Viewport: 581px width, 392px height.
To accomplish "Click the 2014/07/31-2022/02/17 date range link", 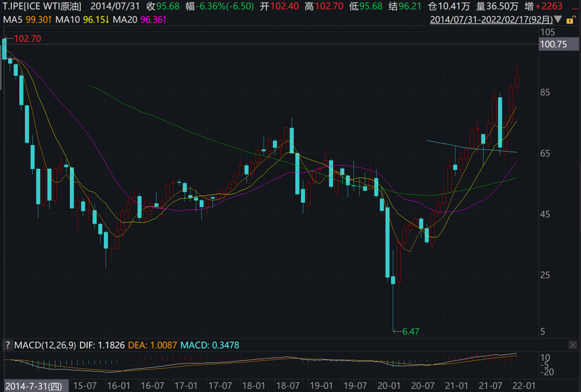I will (491, 19).
